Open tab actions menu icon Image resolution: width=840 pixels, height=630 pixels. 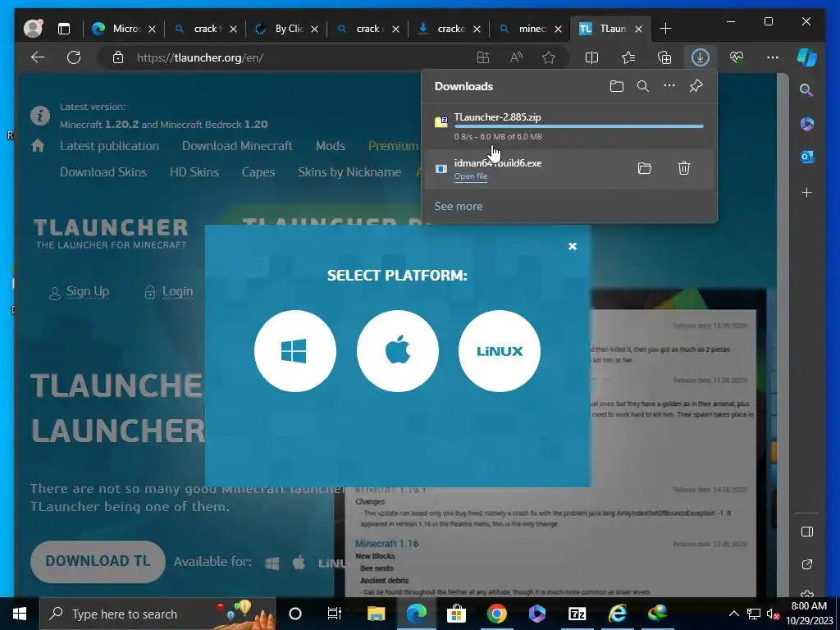(64, 29)
